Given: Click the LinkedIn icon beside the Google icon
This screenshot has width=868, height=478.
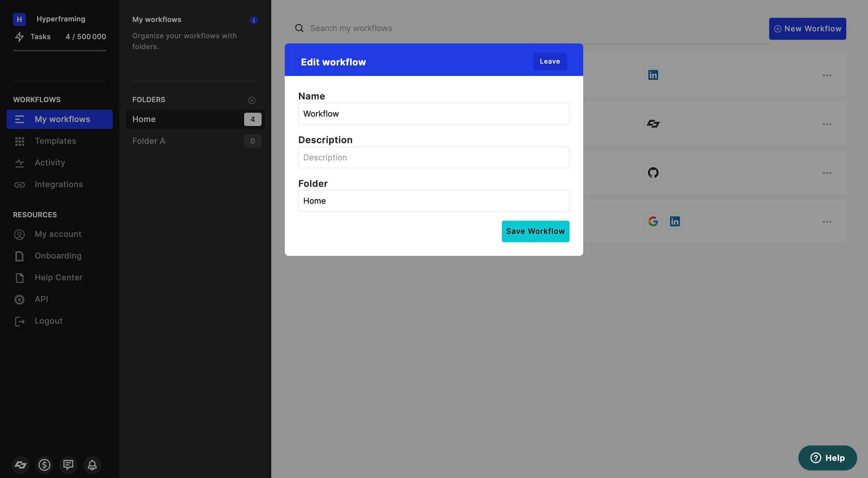Looking at the screenshot, I should coord(675,221).
